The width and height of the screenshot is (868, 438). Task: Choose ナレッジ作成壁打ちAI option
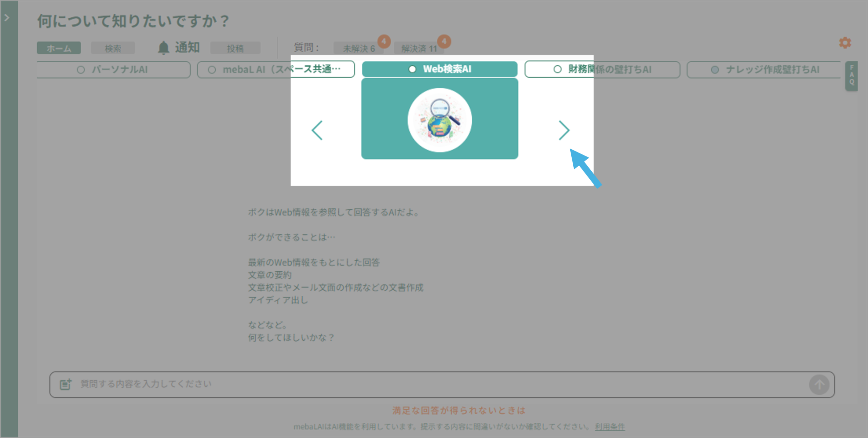715,70
